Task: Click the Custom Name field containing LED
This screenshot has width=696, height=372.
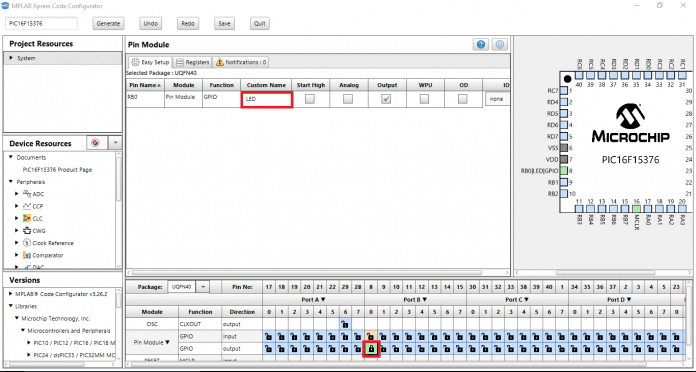Action: click(x=267, y=99)
